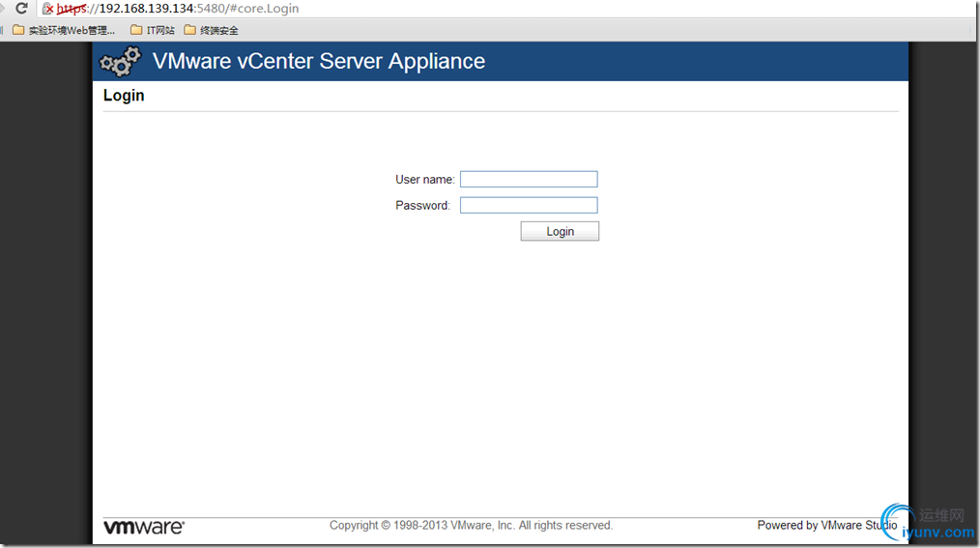Click the User name label
980x548 pixels.
[425, 180]
